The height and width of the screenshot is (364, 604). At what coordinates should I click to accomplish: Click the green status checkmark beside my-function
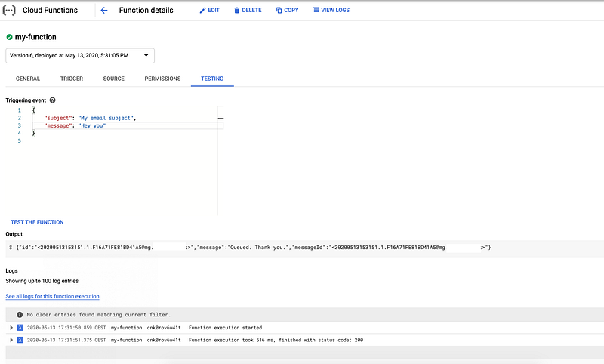coord(9,37)
